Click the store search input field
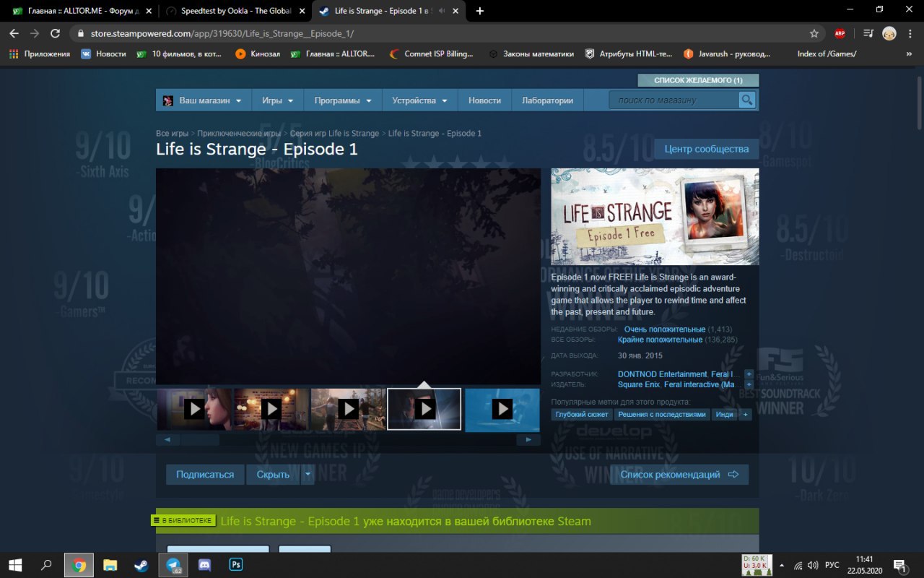Viewport: 924px width, 578px height. coord(674,100)
